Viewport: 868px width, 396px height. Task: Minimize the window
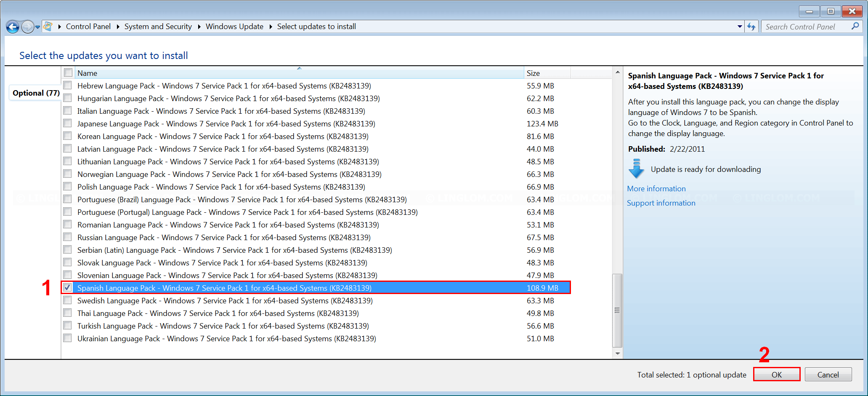click(x=809, y=11)
